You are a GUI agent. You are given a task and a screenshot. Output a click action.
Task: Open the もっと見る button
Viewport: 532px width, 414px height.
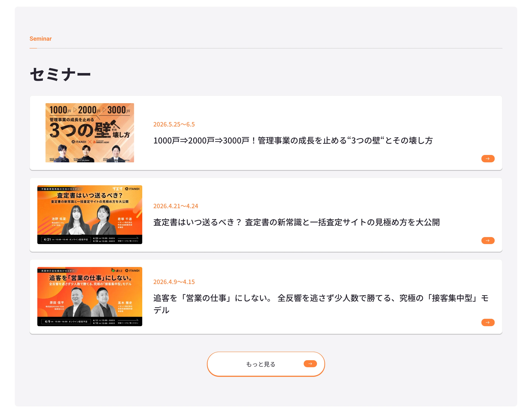coord(266,364)
